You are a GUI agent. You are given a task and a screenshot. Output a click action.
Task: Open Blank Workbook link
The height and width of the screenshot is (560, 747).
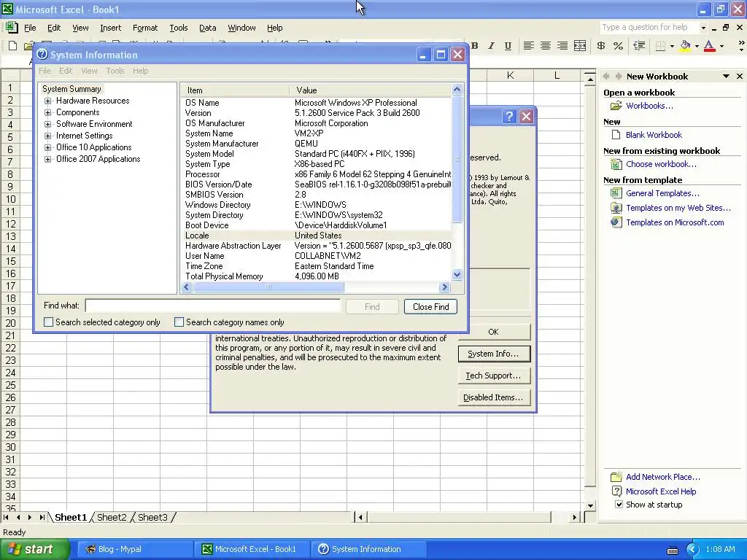pos(654,135)
